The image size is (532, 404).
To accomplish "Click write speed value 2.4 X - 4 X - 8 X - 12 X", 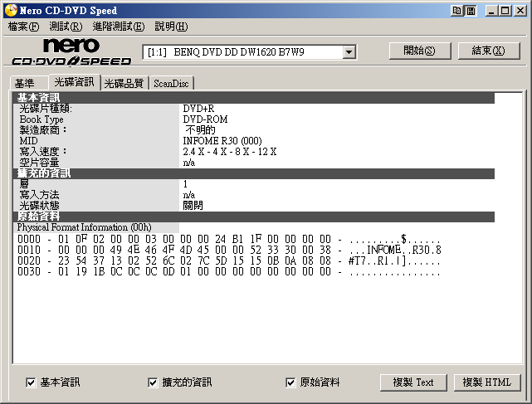I will (x=230, y=152).
